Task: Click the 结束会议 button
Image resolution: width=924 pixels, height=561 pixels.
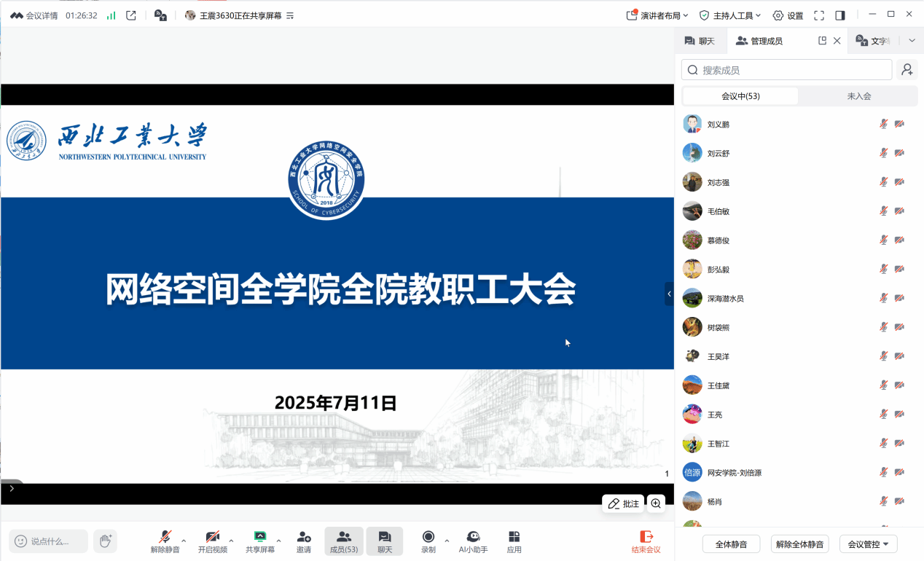Action: (x=646, y=541)
